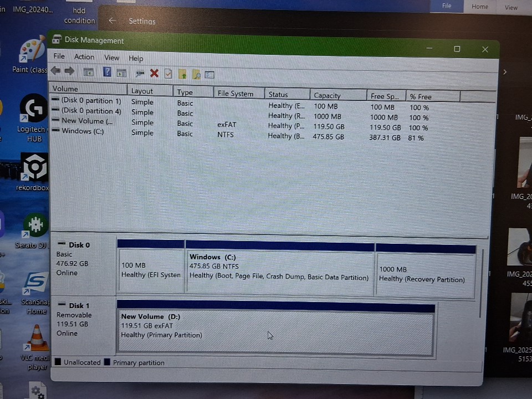Click the Show/Hide Console Tree icon
The height and width of the screenshot is (399, 532).
[88, 72]
